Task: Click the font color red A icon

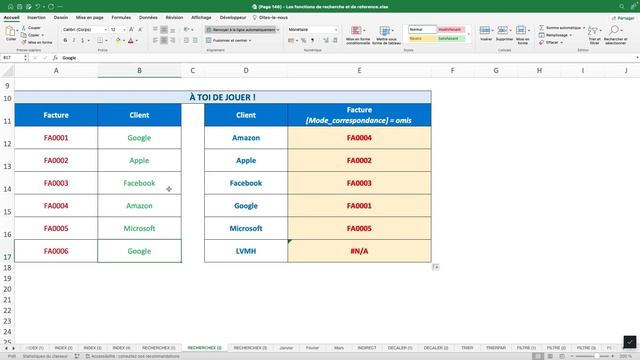Action: [x=131, y=40]
